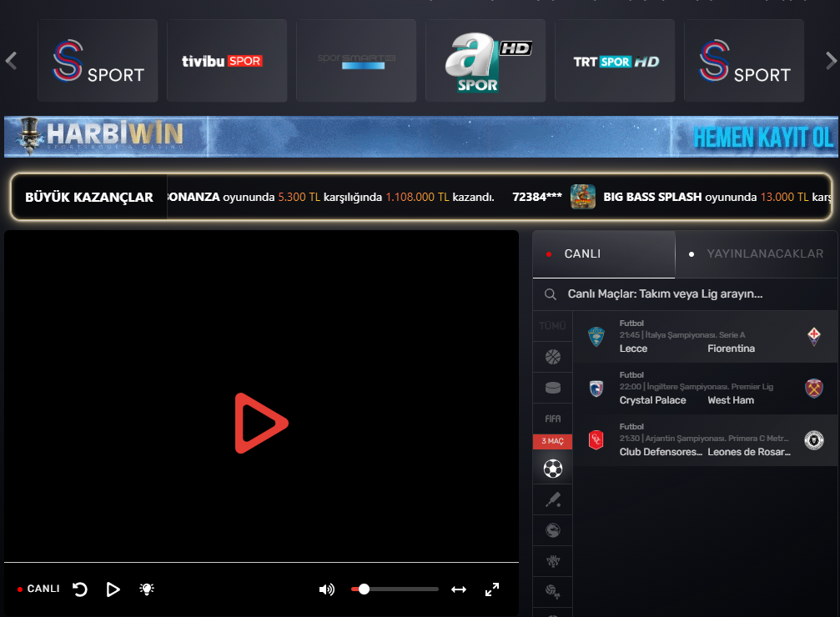840x617 pixels.
Task: Toggle the lights-off lightbulb icon
Action: pos(147,589)
